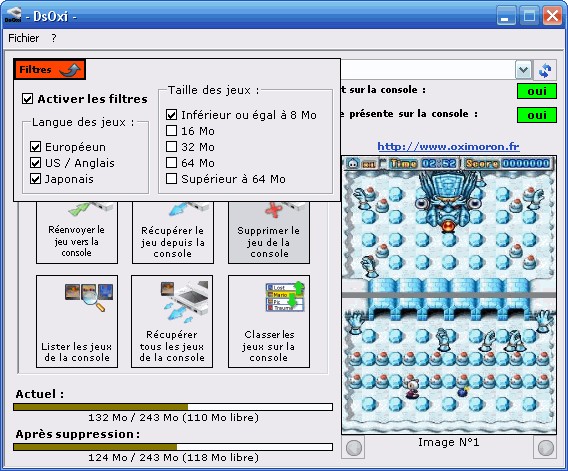Image resolution: width=568 pixels, height=471 pixels.
Task: Click the refresh arrows icon
Action: coord(545,70)
